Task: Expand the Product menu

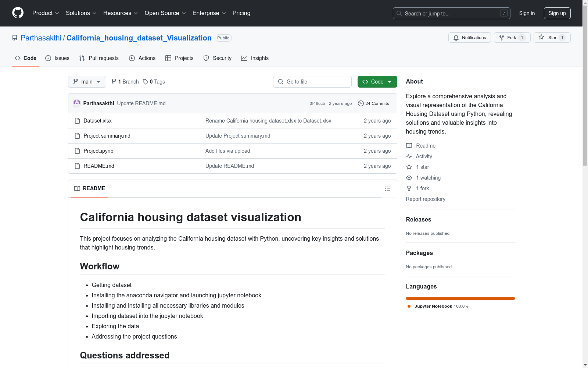Action: [46, 13]
